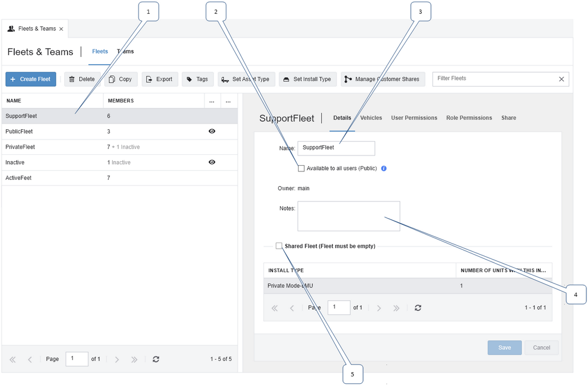Select the Inactive fleet row
The height and width of the screenshot is (386, 588).
pyautogui.click(x=120, y=162)
